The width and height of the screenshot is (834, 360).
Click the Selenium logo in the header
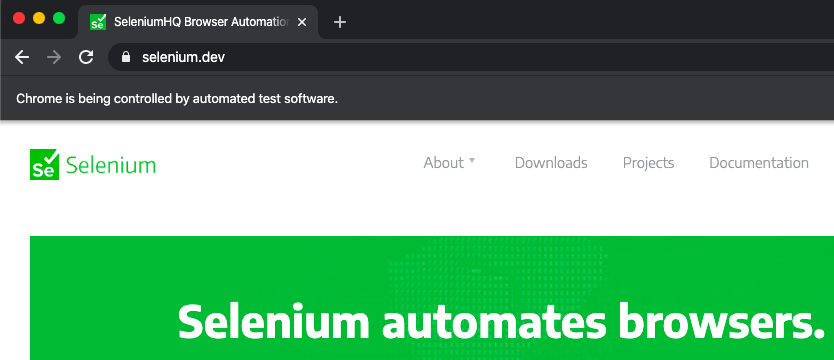(93, 164)
